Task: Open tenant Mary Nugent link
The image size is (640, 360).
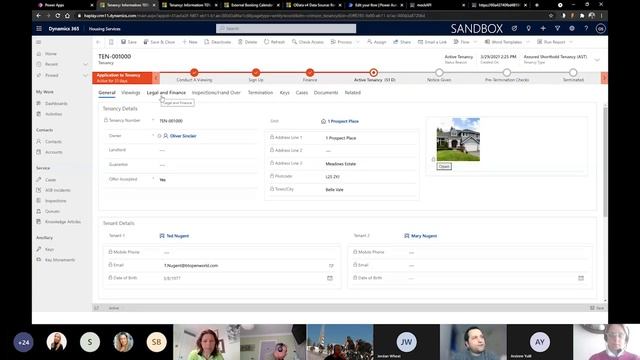Action: tap(424, 236)
